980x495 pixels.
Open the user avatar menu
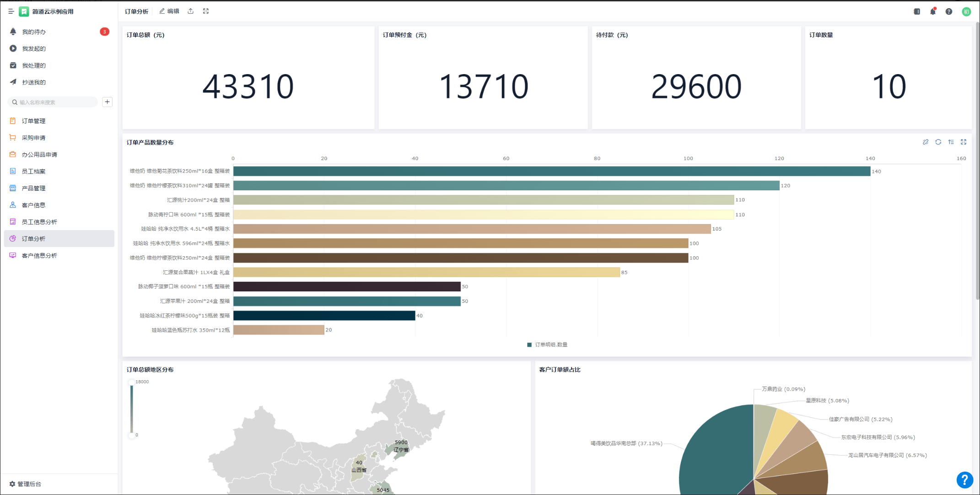(966, 11)
